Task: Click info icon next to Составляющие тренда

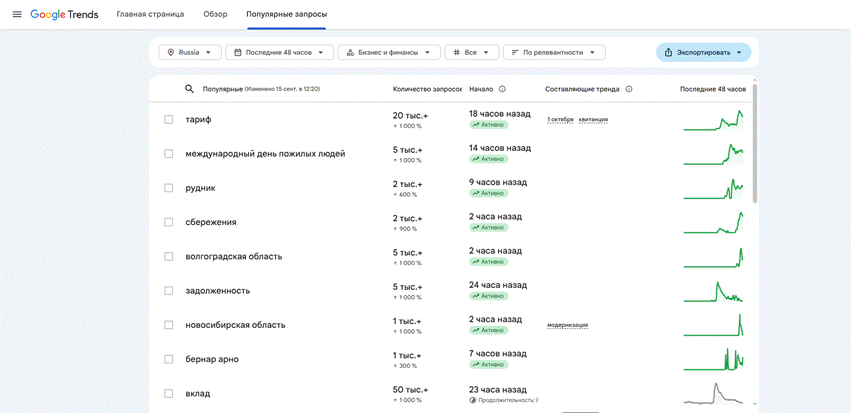Action: pos(629,89)
